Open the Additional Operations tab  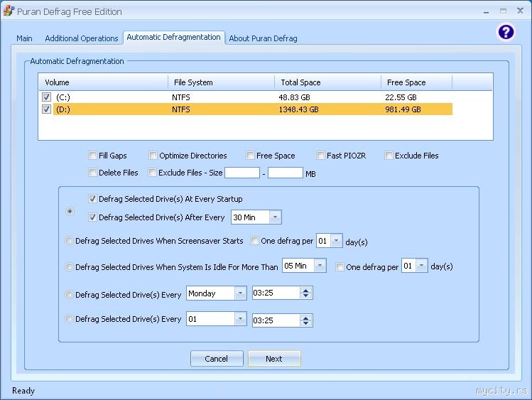click(x=82, y=38)
